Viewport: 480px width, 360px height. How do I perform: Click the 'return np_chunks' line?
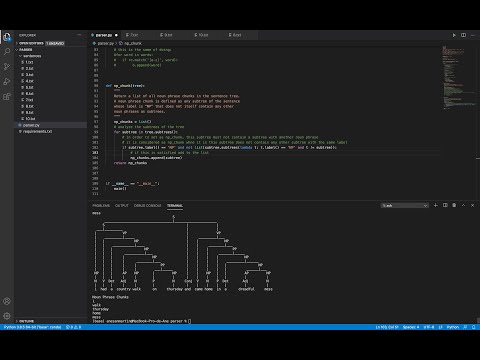point(130,163)
